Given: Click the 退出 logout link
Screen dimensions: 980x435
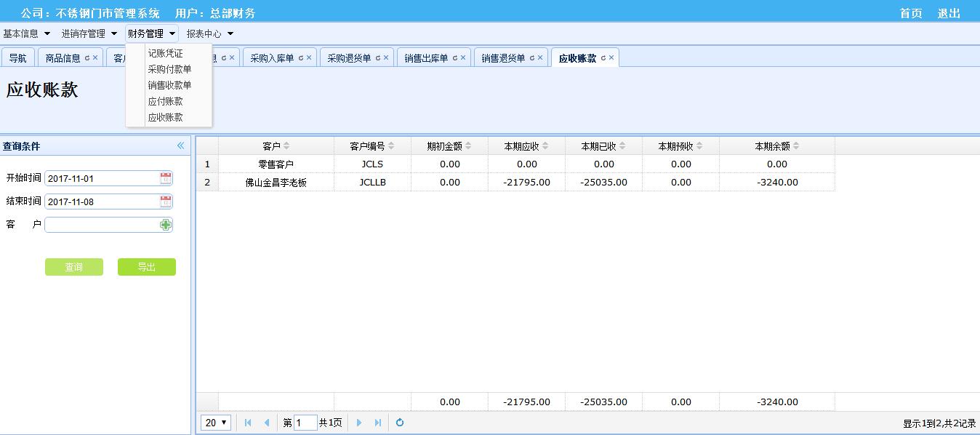Looking at the screenshot, I should (949, 13).
